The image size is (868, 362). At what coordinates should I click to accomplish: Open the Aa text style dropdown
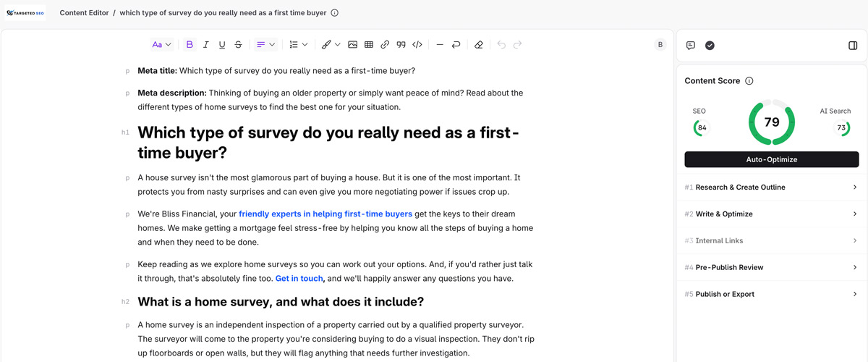pos(162,45)
